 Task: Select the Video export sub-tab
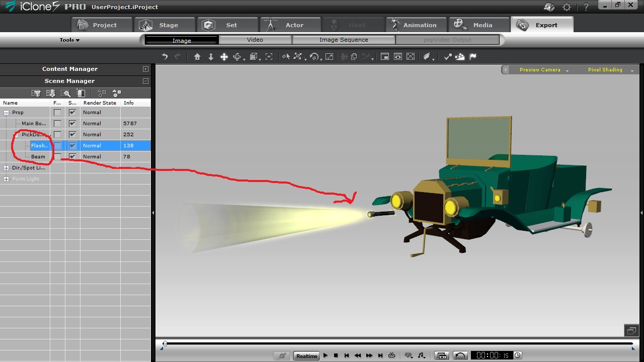(x=255, y=40)
